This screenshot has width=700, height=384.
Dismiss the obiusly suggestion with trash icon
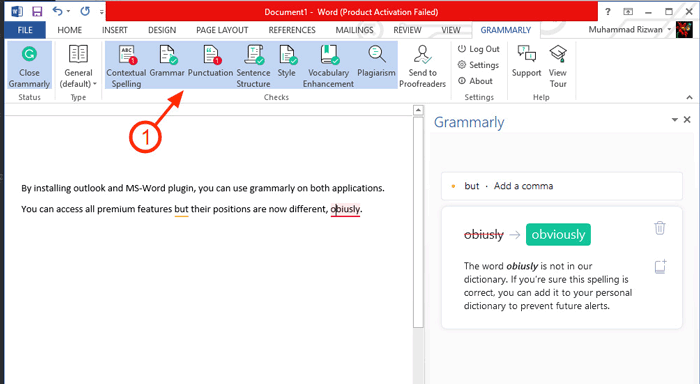(659, 228)
